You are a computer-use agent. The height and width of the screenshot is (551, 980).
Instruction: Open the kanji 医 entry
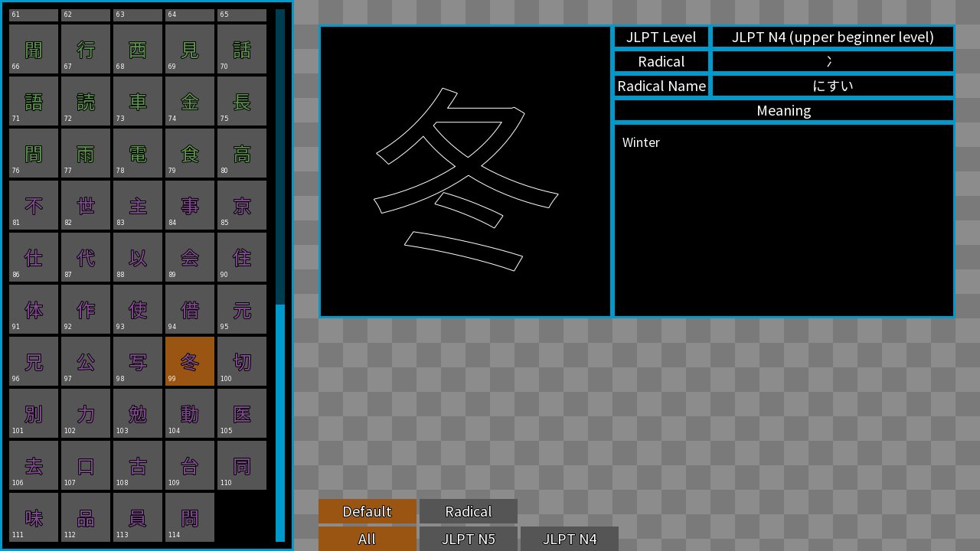point(242,413)
